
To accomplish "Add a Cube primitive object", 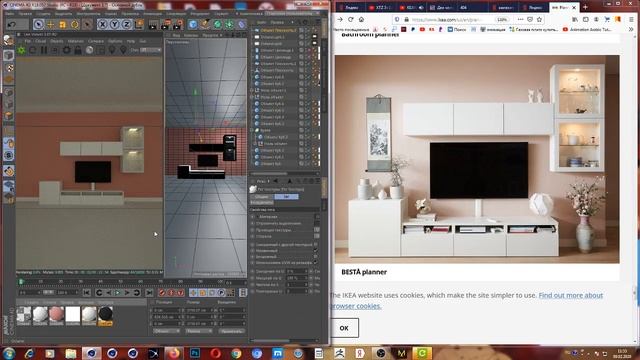I will [193, 24].
